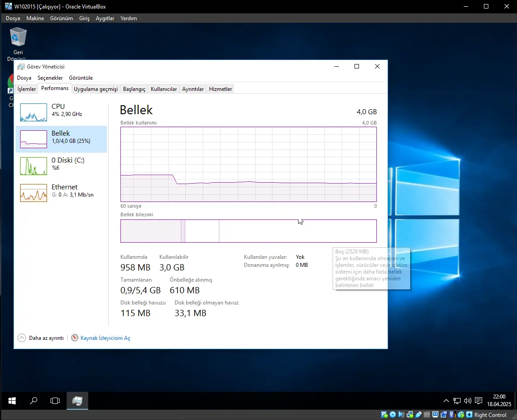The width and height of the screenshot is (517, 420).
Task: Open VirtualBox Görünüm menu
Action: point(61,18)
